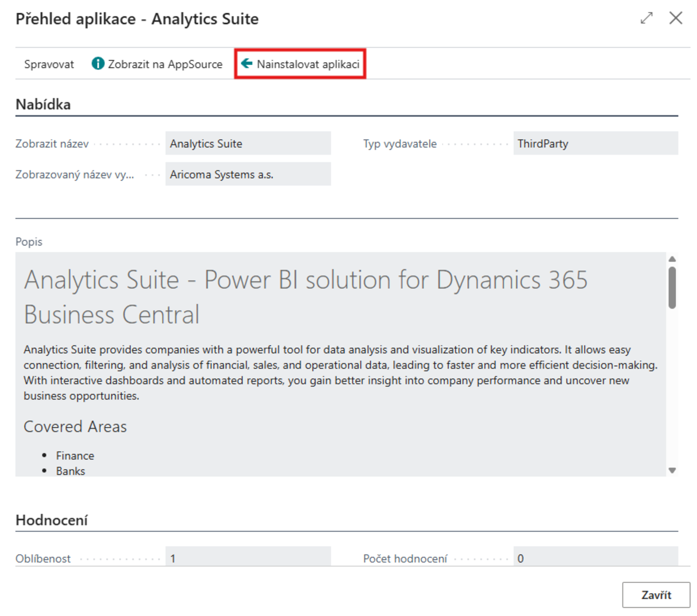Select the Finance bullet item
The image size is (697, 616).
click(x=75, y=455)
